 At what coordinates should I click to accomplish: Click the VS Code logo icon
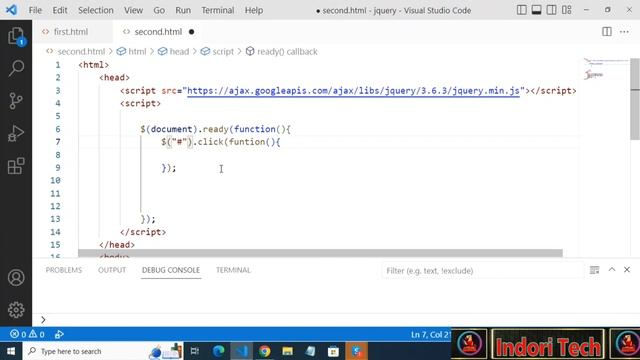11,9
